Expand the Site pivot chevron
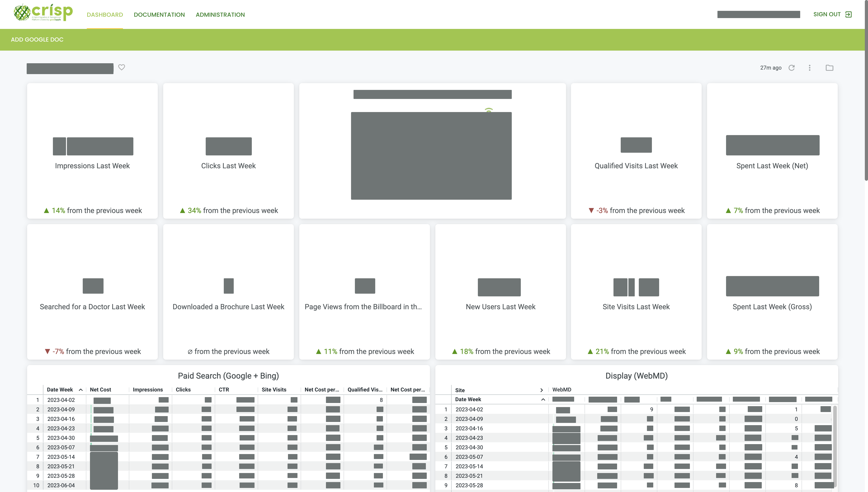Image resolution: width=868 pixels, height=492 pixels. tap(541, 390)
